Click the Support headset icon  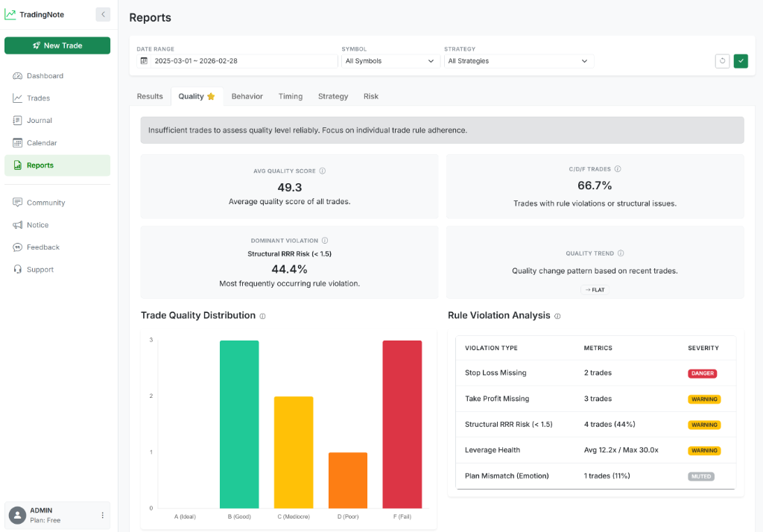tap(18, 270)
